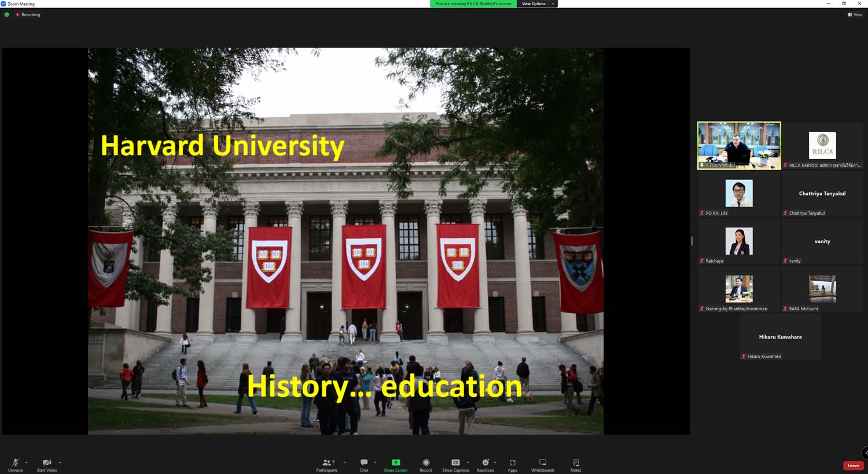Open the Participants panel
This screenshot has height=474, width=868.
(327, 465)
